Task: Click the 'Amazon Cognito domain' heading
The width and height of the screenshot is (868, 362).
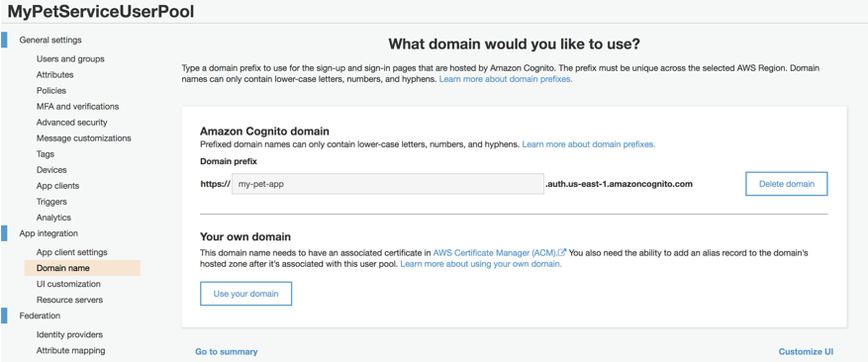Action: tap(264, 132)
